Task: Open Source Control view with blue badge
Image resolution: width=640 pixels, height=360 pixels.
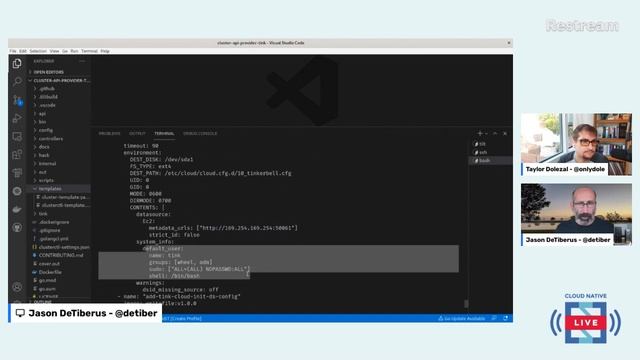Action: point(17,100)
